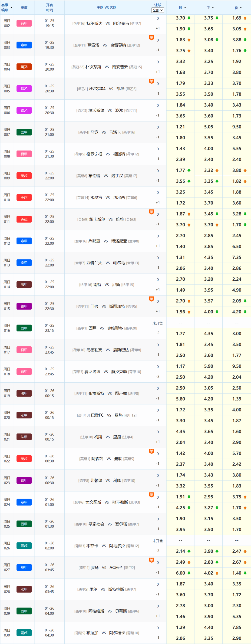Click the 赛事 column header
This screenshot has height=644, width=251.
(24, 7)
